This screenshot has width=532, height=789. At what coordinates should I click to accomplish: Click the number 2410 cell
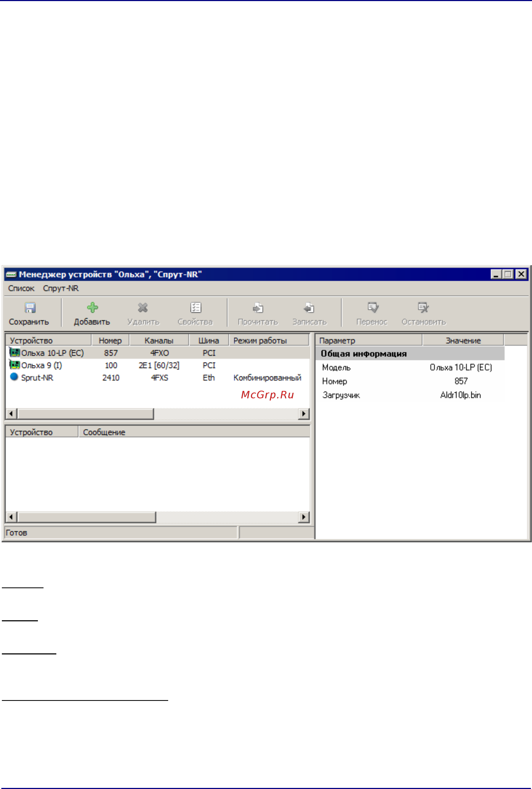pyautogui.click(x=111, y=378)
